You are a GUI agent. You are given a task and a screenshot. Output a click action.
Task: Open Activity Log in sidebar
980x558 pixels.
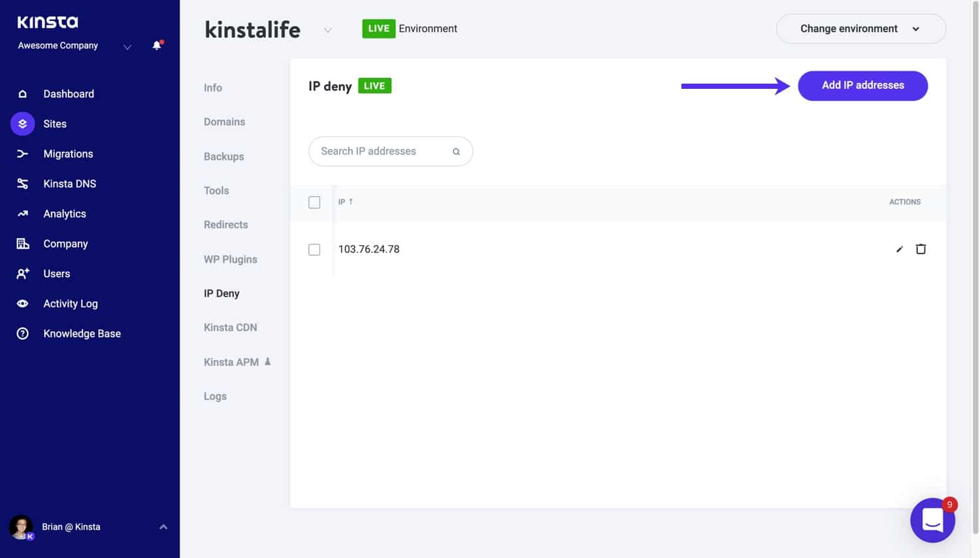[71, 304]
